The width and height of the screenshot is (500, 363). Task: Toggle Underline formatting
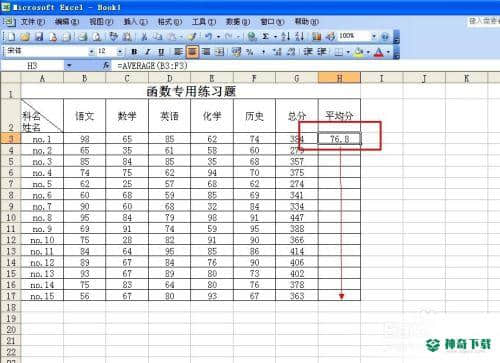pos(161,52)
